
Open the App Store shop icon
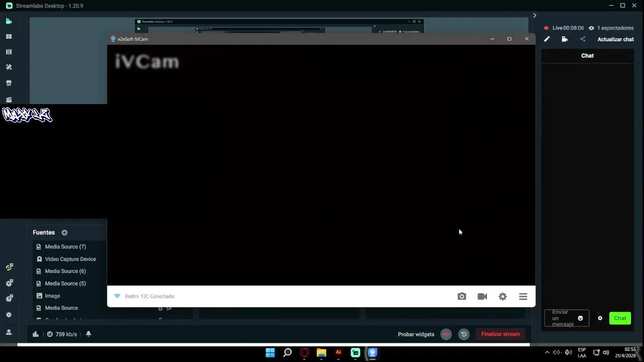click(9, 83)
